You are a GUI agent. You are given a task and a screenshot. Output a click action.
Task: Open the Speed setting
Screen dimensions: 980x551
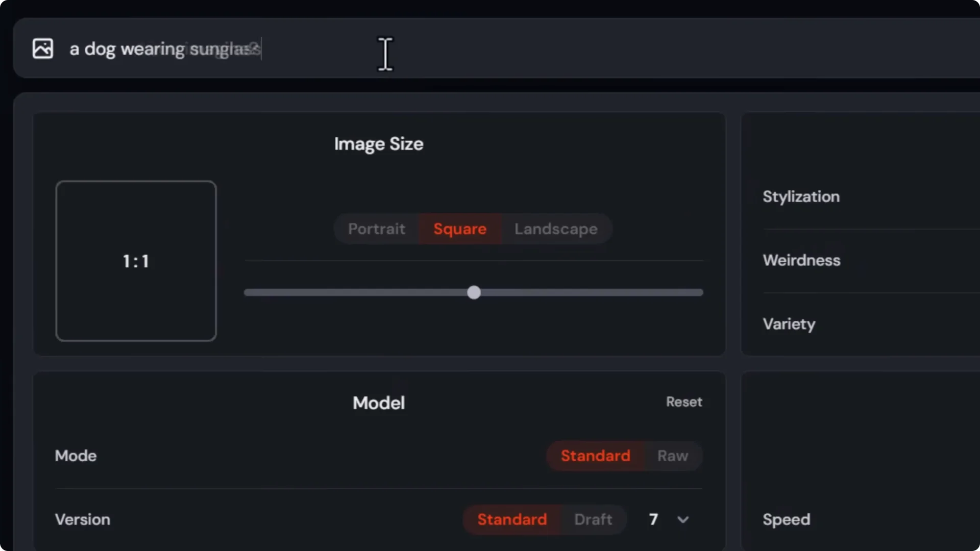786,519
